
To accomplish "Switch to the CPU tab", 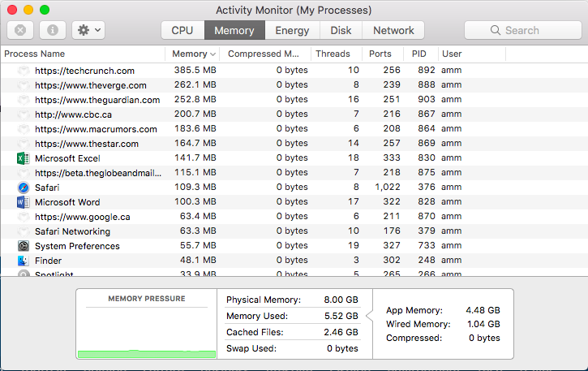I will pyautogui.click(x=182, y=30).
